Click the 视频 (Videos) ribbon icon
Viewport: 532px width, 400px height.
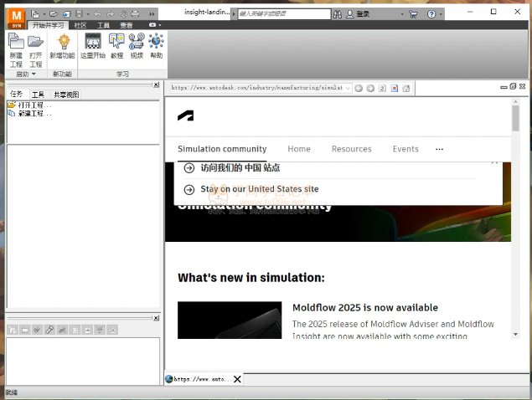pos(137,46)
